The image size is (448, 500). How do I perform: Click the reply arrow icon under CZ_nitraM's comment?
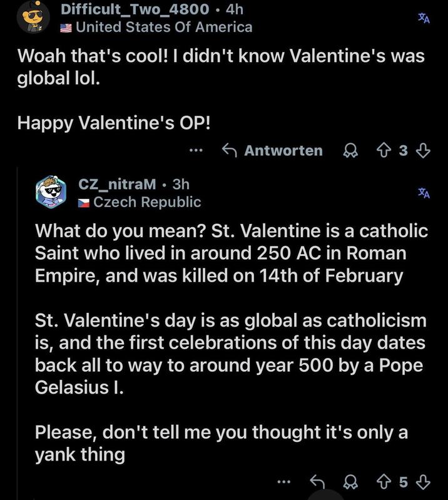tap(318, 481)
